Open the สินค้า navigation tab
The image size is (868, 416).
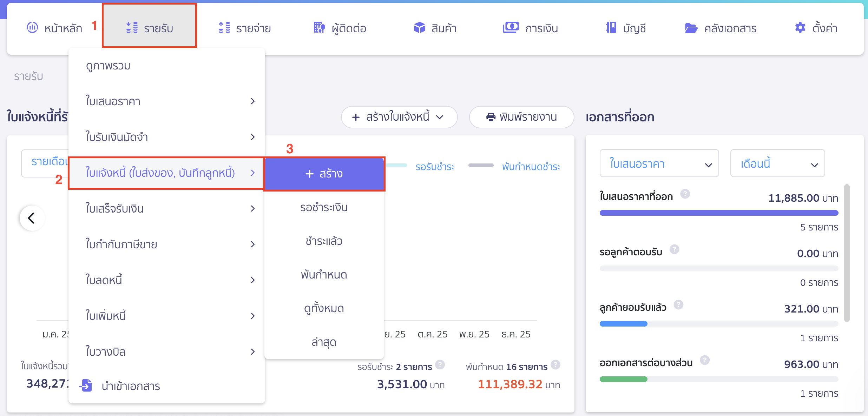[x=435, y=28]
